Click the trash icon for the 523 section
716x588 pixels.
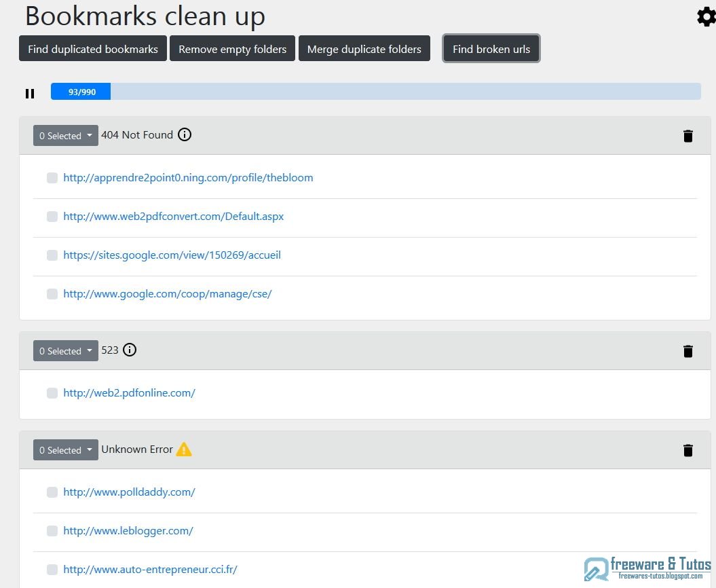point(688,351)
